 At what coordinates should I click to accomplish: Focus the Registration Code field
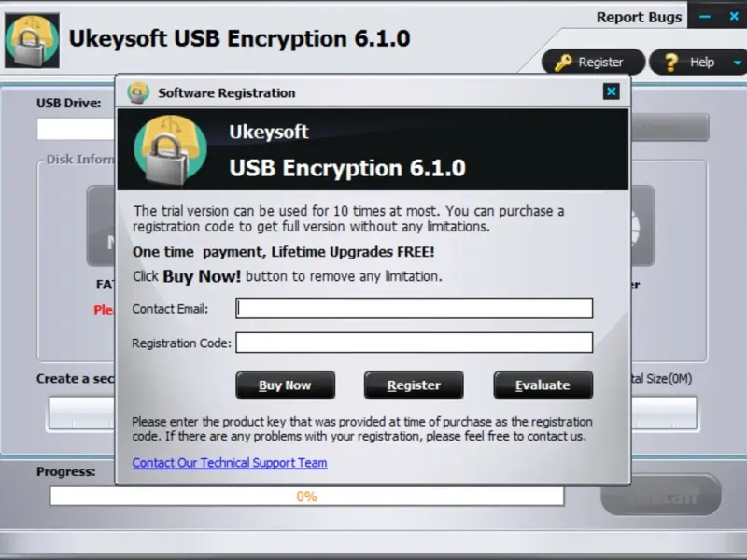tap(414, 343)
